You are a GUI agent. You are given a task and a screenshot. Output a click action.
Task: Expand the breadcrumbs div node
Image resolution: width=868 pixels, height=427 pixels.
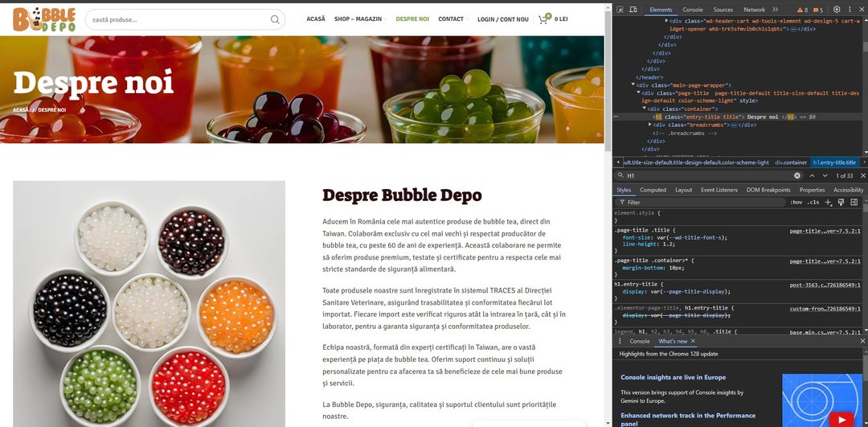[650, 125]
